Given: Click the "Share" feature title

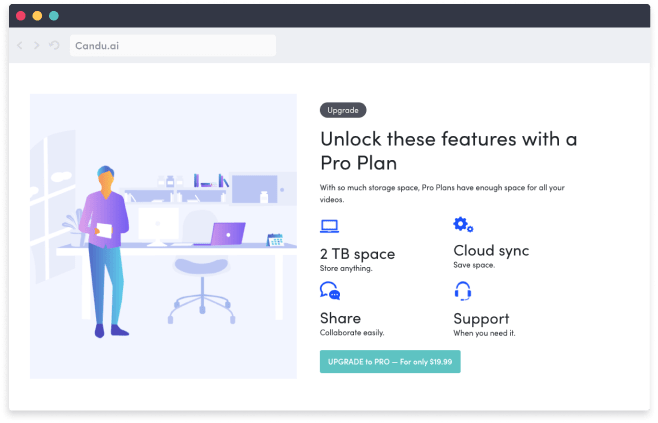Looking at the screenshot, I should pos(340,318).
